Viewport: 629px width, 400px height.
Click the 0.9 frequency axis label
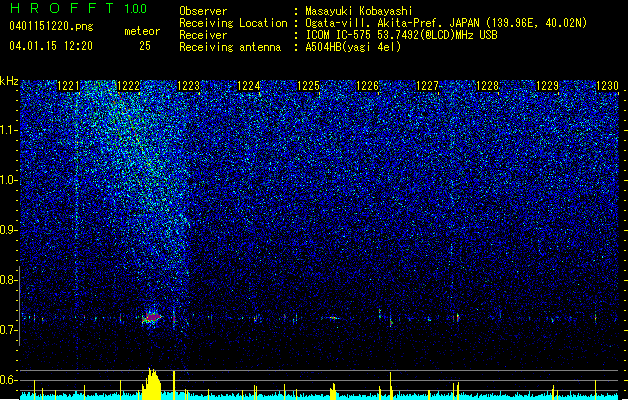click(9, 230)
